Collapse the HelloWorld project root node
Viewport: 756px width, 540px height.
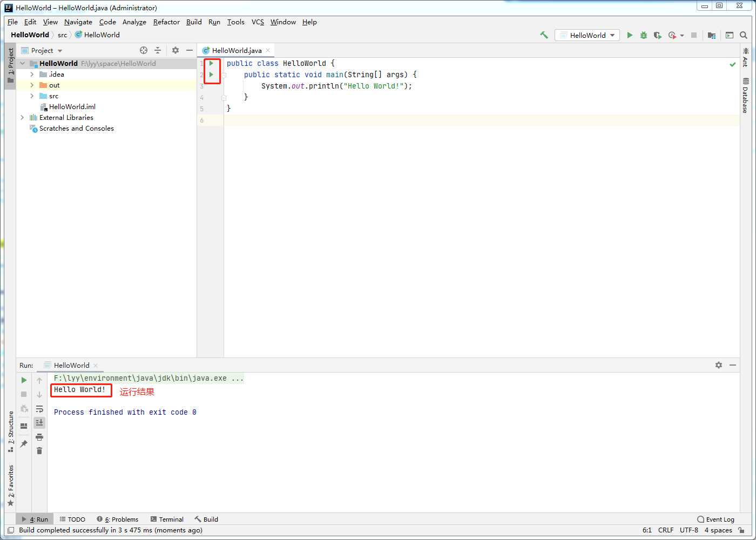[x=23, y=63]
